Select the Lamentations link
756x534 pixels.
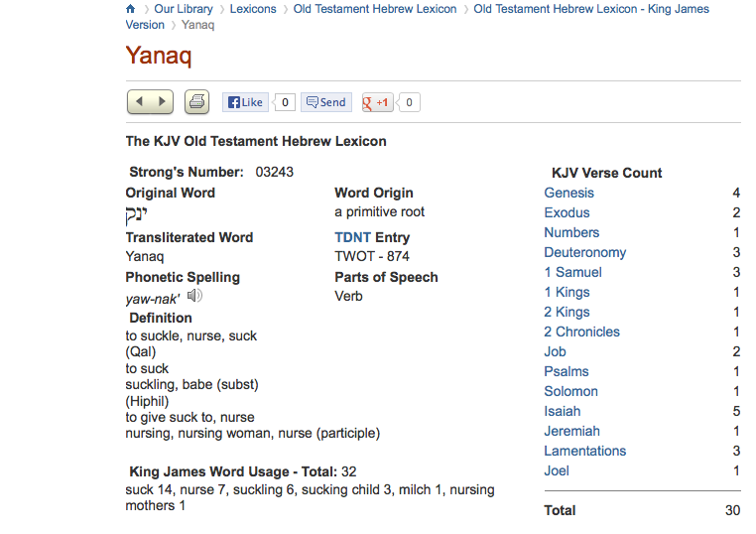coord(584,451)
